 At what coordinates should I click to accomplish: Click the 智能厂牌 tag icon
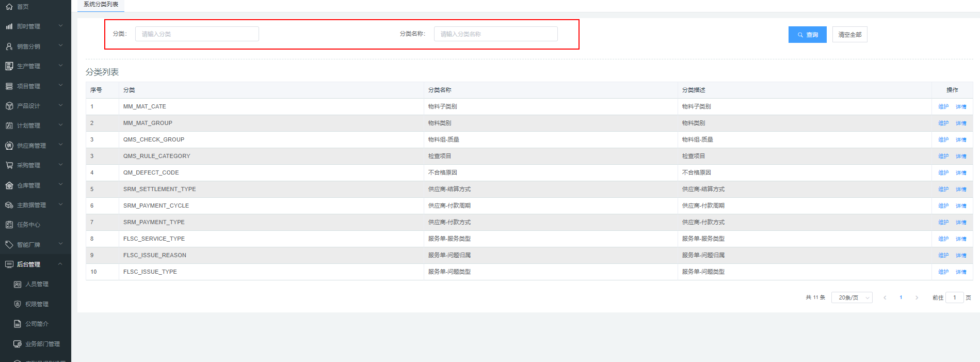(x=9, y=245)
